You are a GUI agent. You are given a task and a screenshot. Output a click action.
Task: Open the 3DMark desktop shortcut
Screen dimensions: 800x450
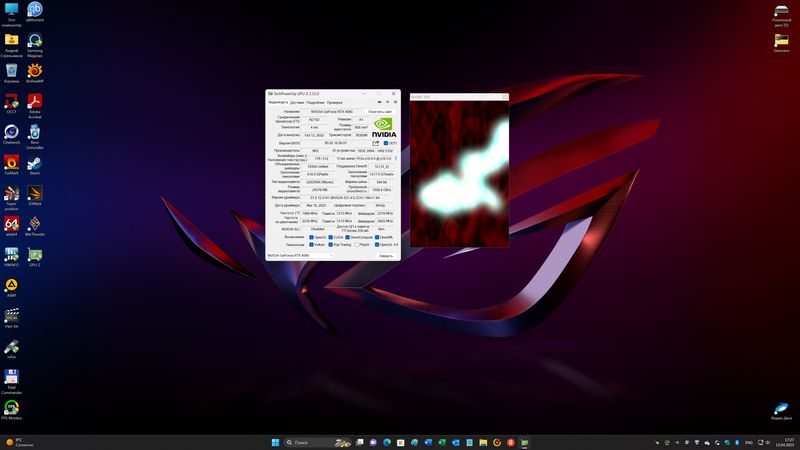click(x=35, y=195)
